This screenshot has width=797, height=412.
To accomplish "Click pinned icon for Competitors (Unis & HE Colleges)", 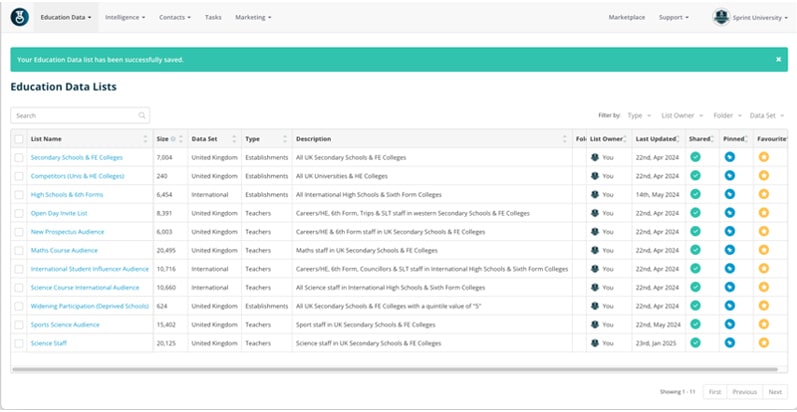I will [x=729, y=176].
